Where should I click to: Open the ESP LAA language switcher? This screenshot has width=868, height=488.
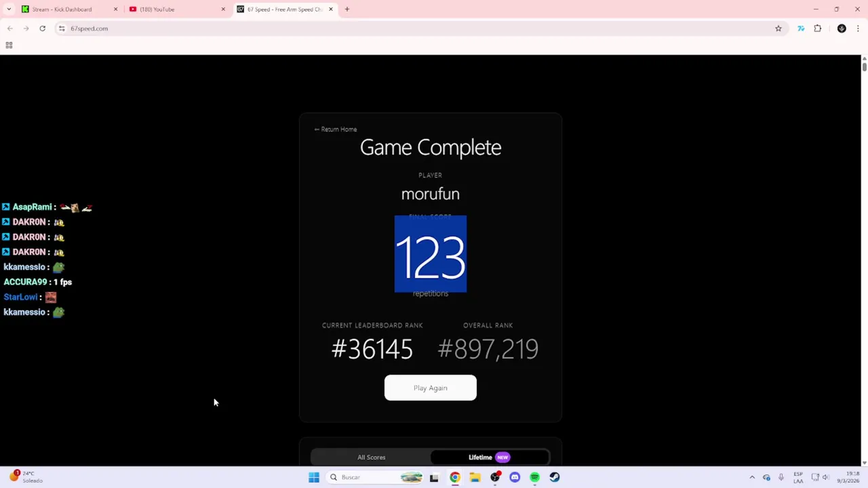click(798, 477)
